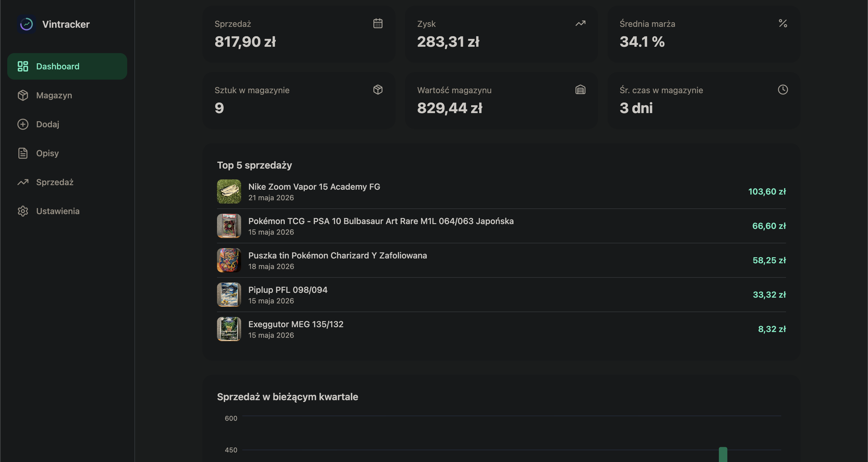Click the 8,32 zł profit value
868x462 pixels.
pos(772,329)
